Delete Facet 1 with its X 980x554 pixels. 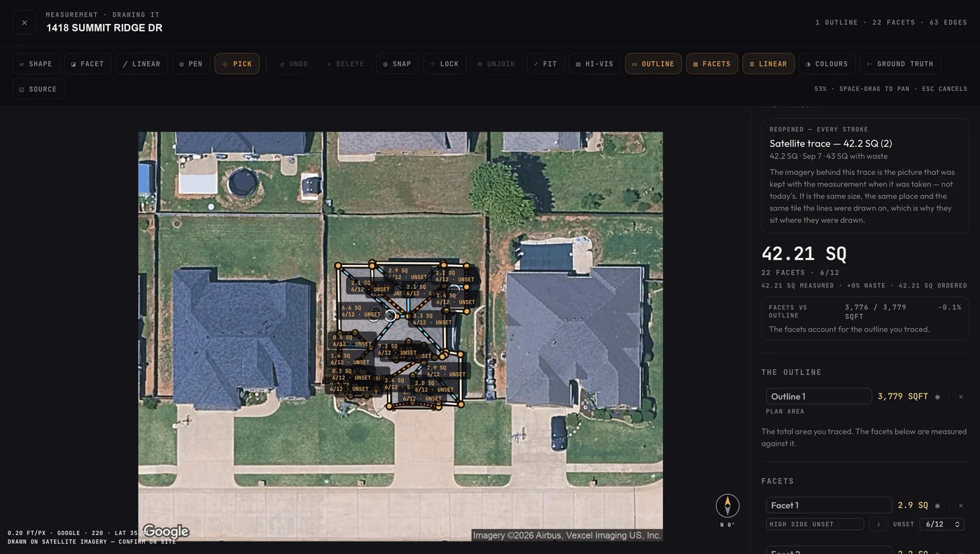coord(960,505)
